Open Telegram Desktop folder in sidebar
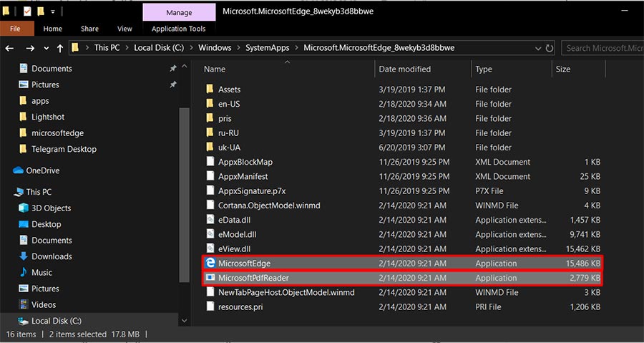644x343 pixels. tap(64, 149)
